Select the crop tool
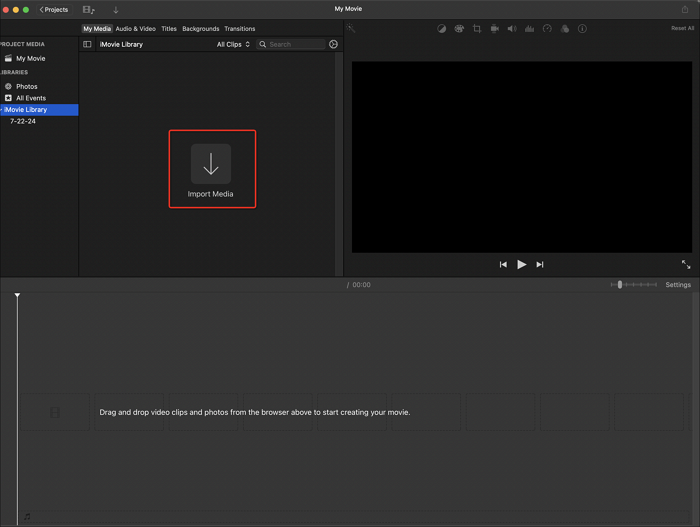 coord(477,29)
